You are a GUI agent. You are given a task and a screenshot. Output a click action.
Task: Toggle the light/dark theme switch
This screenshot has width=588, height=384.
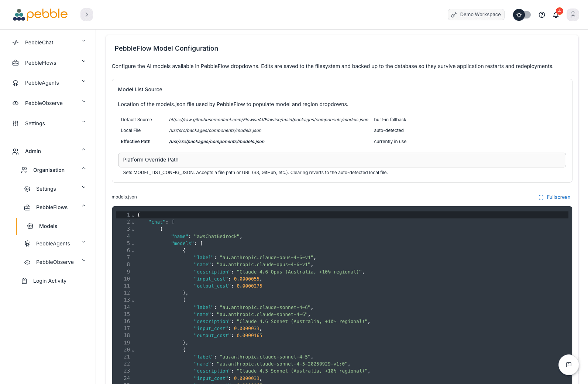coord(522,15)
